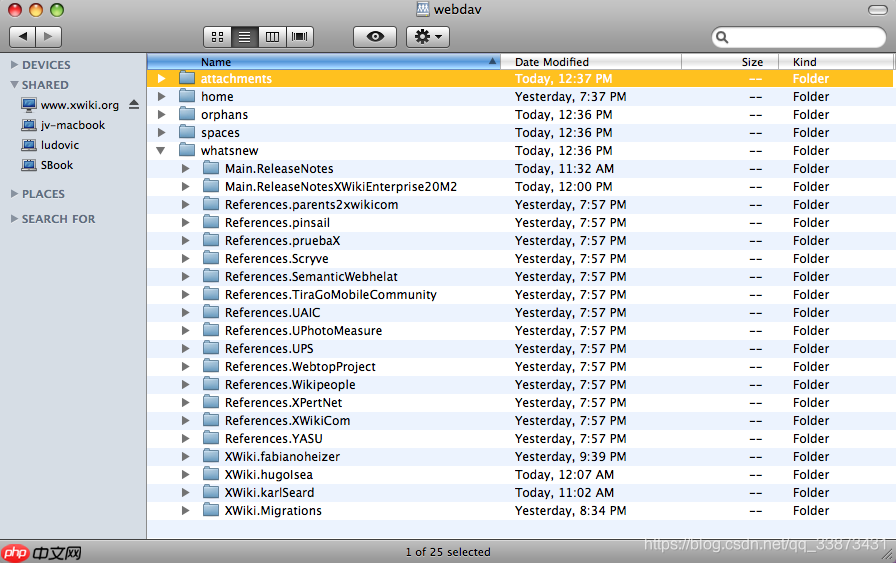
Task: Eject the www.xwiki.org shared server
Action: [x=134, y=105]
